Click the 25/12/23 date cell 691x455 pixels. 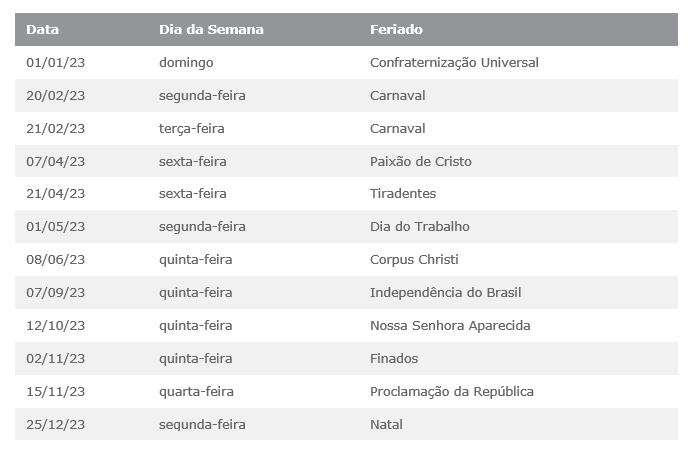[x=56, y=425]
